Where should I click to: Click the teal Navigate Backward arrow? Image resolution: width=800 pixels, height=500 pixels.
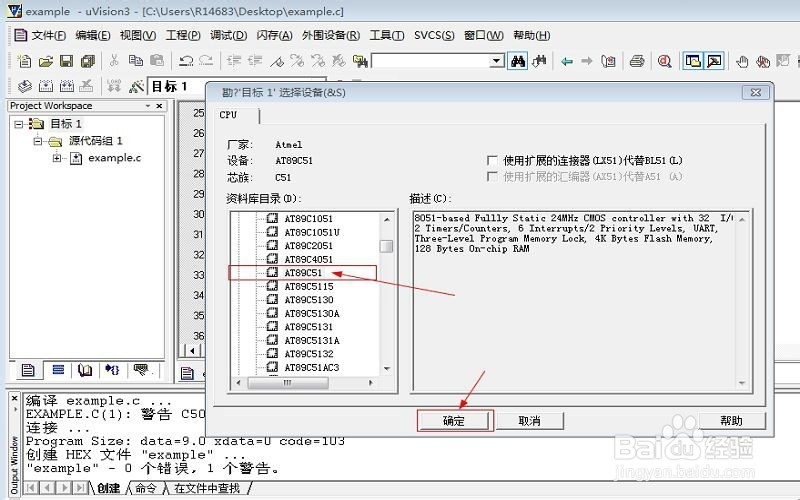[566, 61]
